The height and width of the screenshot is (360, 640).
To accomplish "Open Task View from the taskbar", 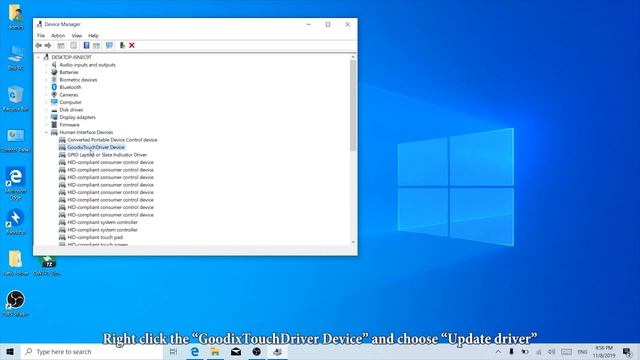I will coord(173,352).
